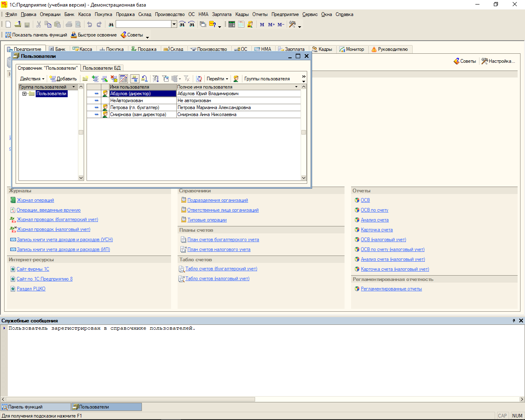Click the M+ memory add icon
Image resolution: width=525 pixels, height=420 pixels.
click(x=271, y=25)
